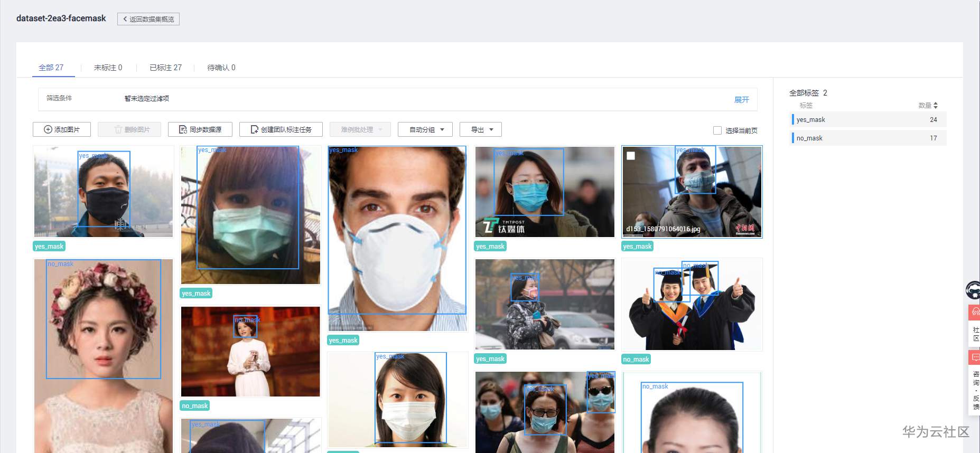The height and width of the screenshot is (453, 980).
Task: Select the no_mask row in the label list
Action: click(868, 138)
